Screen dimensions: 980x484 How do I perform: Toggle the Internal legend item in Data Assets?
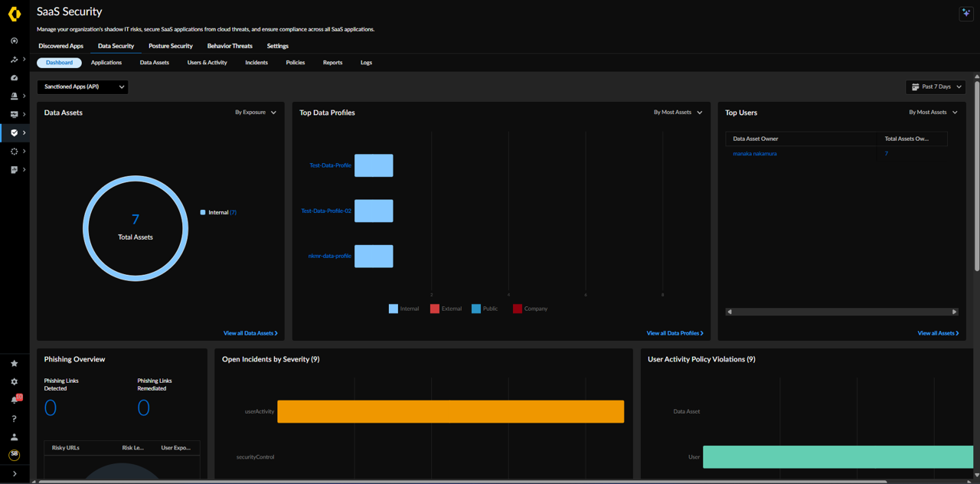point(218,212)
